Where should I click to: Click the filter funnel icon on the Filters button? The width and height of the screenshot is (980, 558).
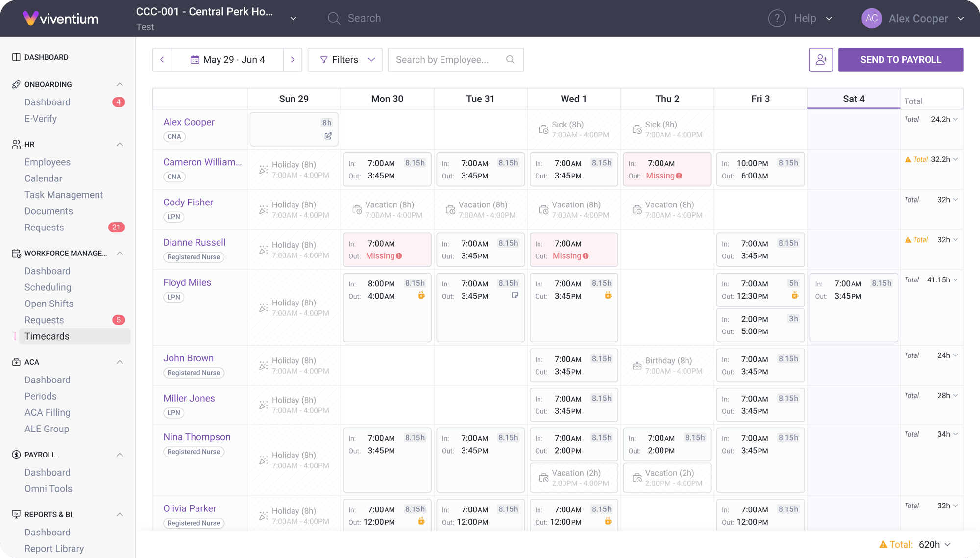pos(324,59)
